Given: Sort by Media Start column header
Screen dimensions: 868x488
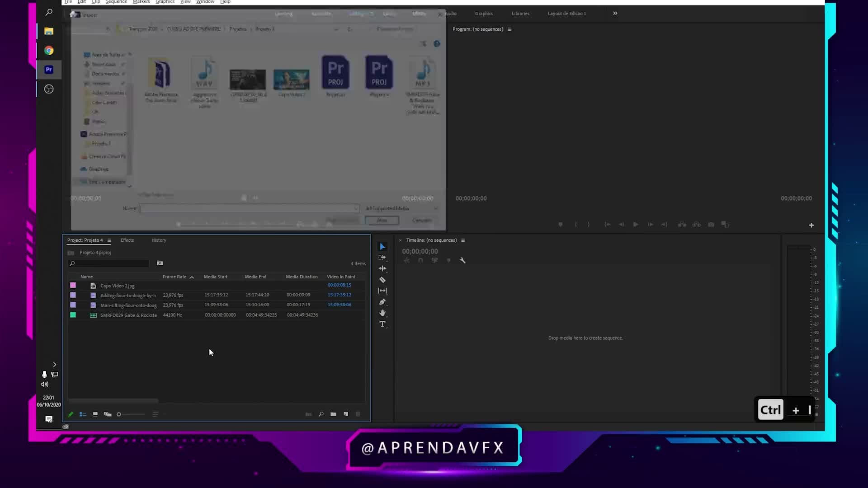Looking at the screenshot, I should (216, 277).
